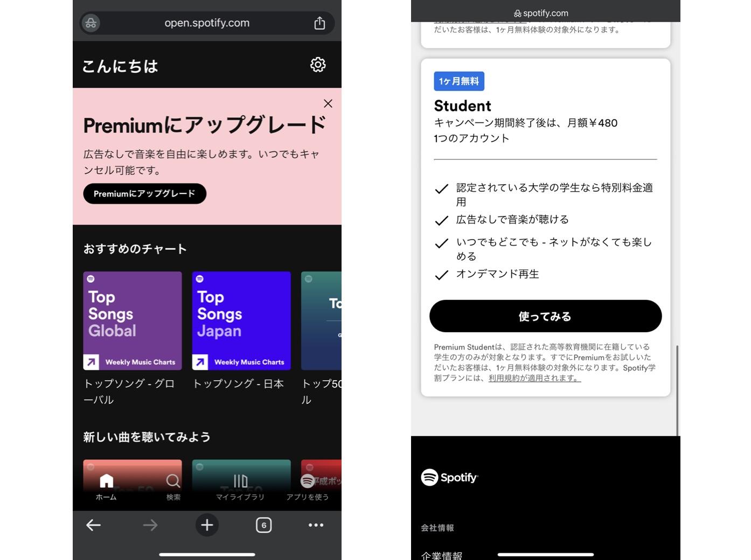This screenshot has height=560, width=751.
Task: Go to the ホーム tab
Action: point(106,487)
